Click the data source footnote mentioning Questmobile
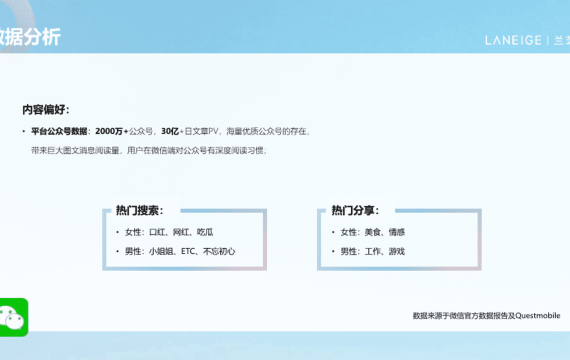The image size is (570, 360). tap(486, 316)
